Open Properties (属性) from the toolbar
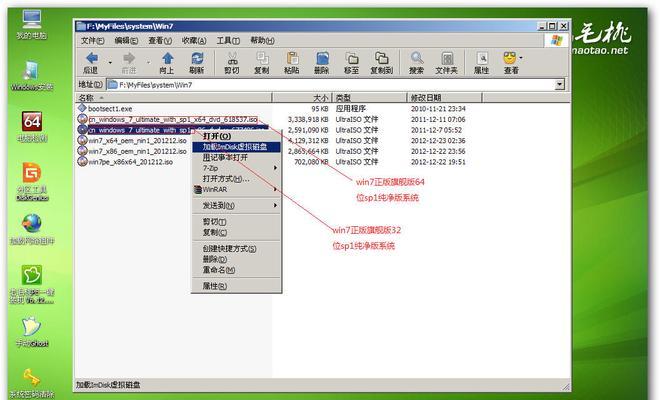 [x=482, y=62]
